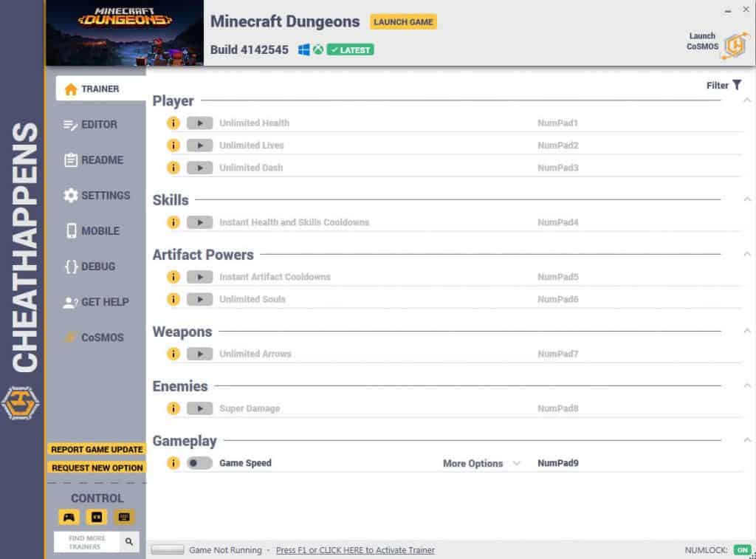
Task: Toggle the Game Speed option
Action: pyautogui.click(x=199, y=463)
